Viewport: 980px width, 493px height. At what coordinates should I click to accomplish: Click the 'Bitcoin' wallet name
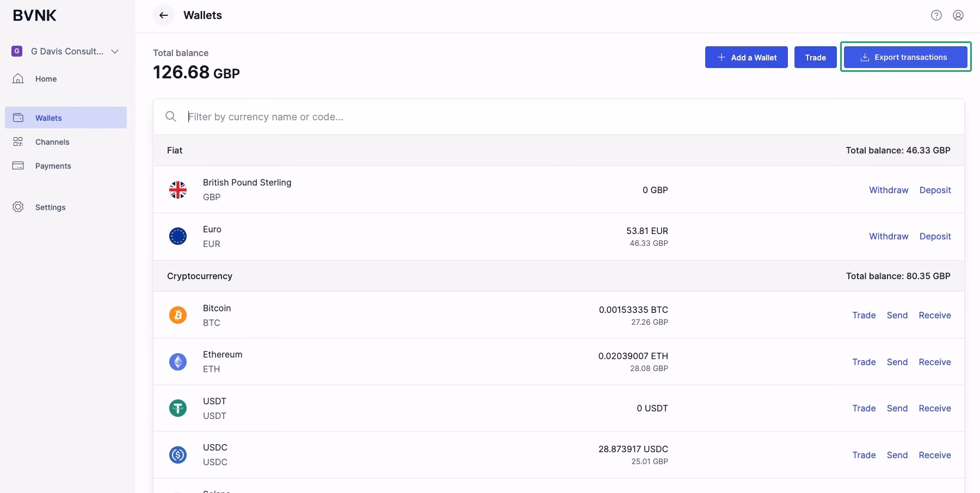(217, 308)
